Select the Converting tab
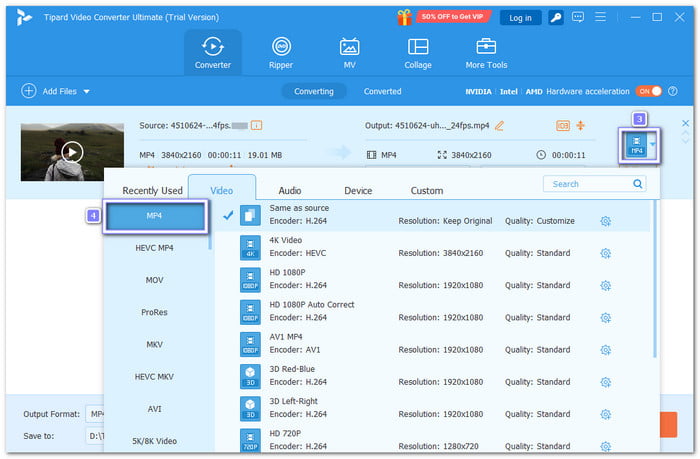700x459 pixels. tap(314, 91)
